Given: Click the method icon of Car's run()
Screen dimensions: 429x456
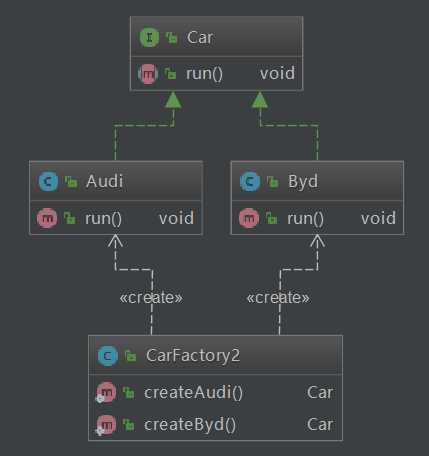Looking at the screenshot, I should tap(148, 74).
